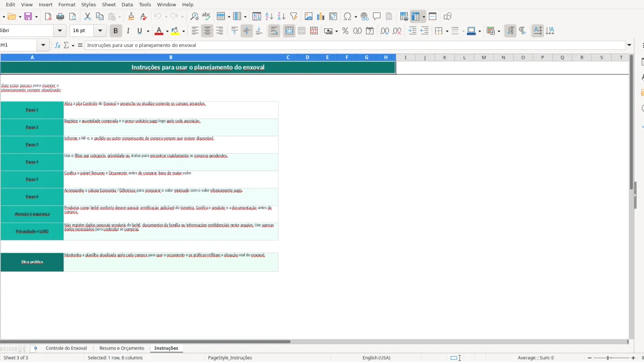Click the formula input line
Screen dimensions: 644x362
click(x=355, y=46)
